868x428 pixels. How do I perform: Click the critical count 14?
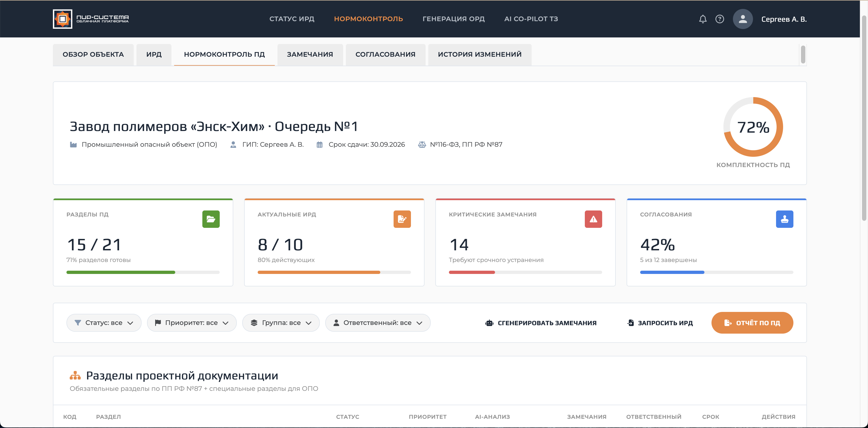point(459,245)
